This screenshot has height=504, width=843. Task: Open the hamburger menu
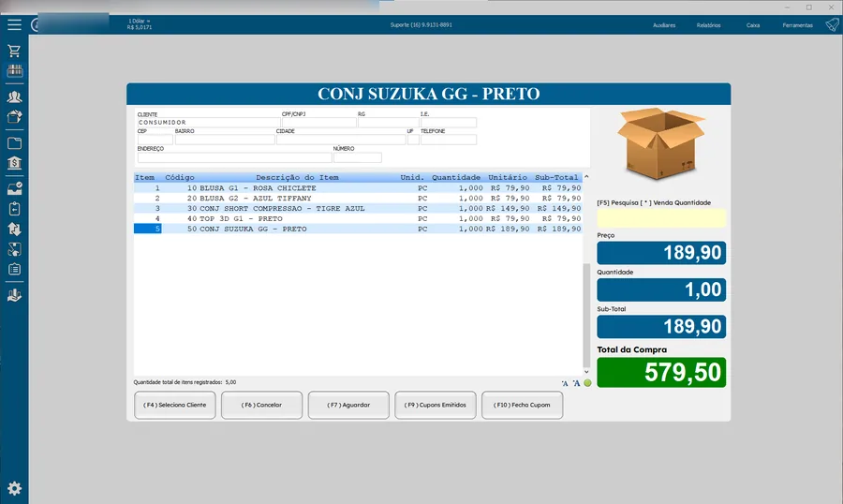[14, 24]
